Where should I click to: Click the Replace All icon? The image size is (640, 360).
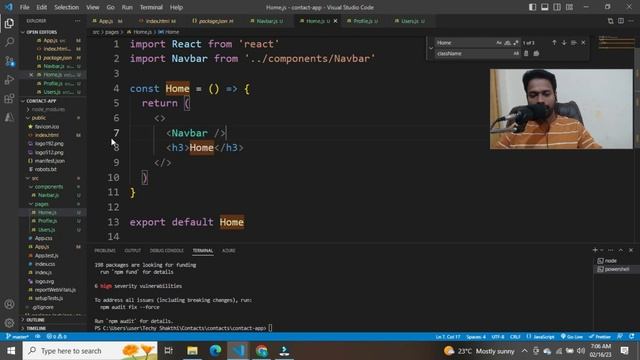click(536, 53)
